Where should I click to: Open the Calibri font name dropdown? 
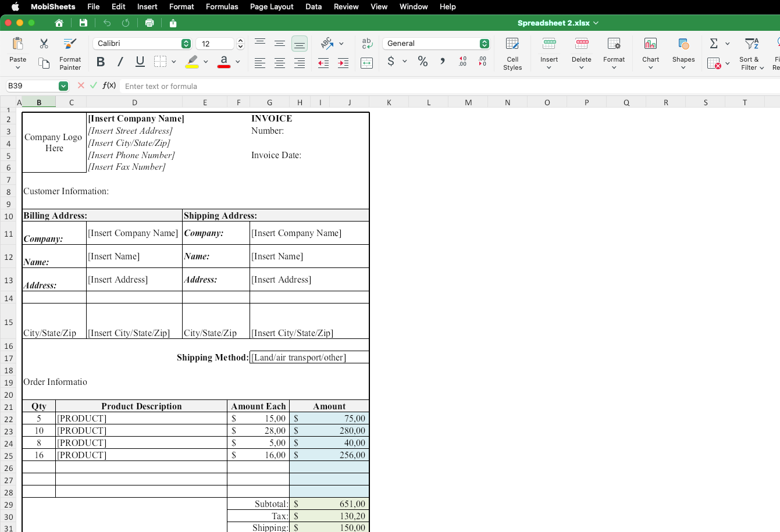pos(186,44)
